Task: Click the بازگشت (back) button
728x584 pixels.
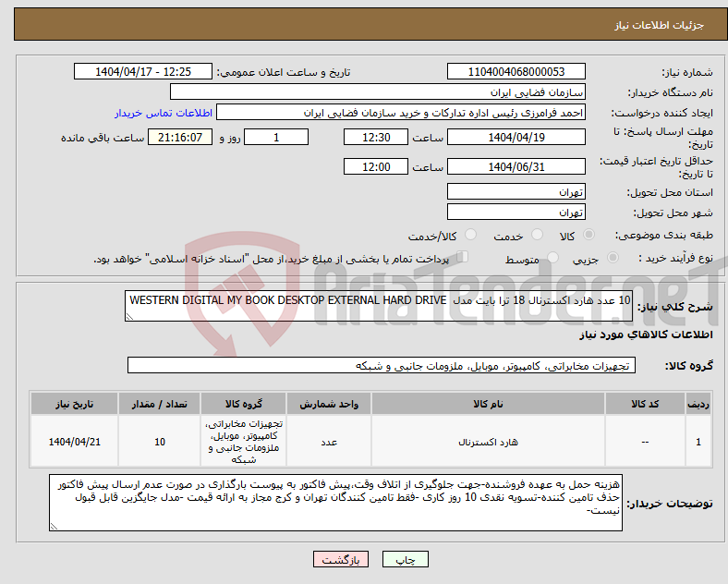Action: [341, 559]
